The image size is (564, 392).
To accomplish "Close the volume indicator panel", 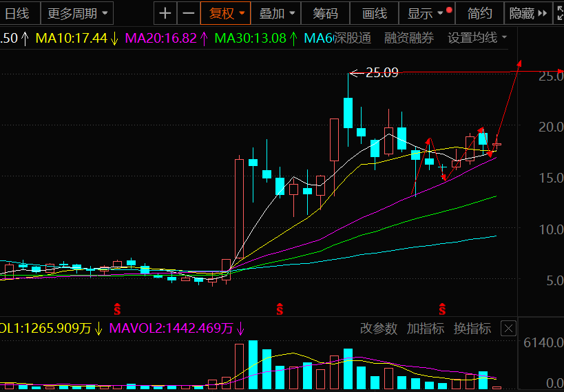I will point(509,329).
